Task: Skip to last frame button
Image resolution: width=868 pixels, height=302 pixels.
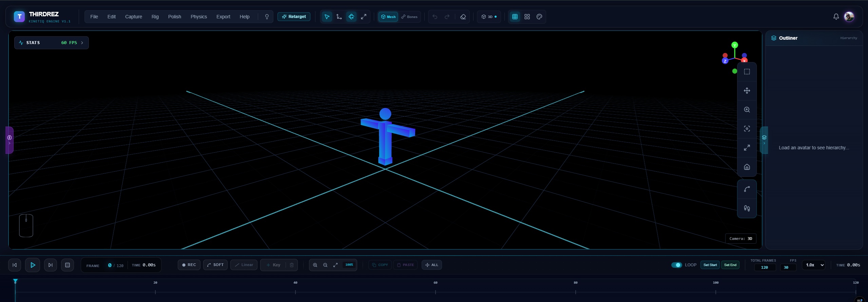Action: pyautogui.click(x=51, y=265)
